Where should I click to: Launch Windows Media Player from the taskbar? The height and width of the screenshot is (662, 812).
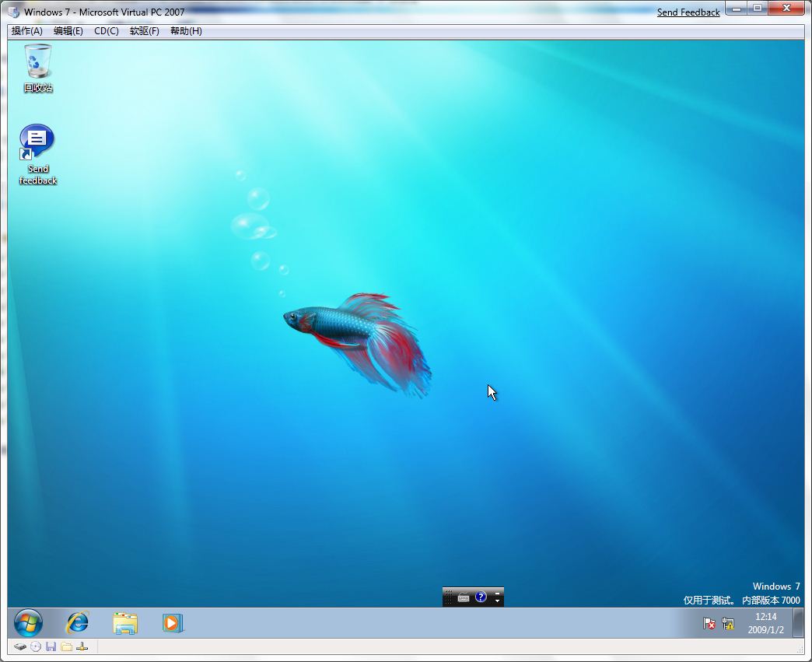[173, 623]
